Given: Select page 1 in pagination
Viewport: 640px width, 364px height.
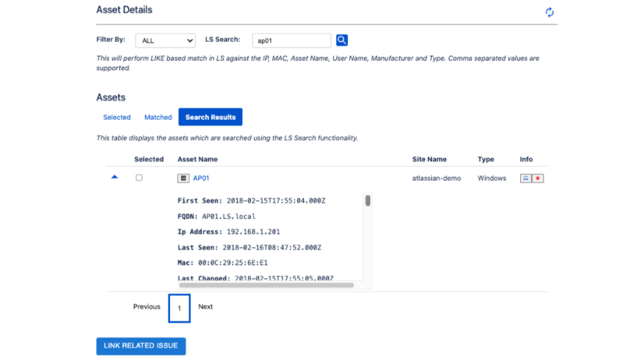Looking at the screenshot, I should [179, 308].
